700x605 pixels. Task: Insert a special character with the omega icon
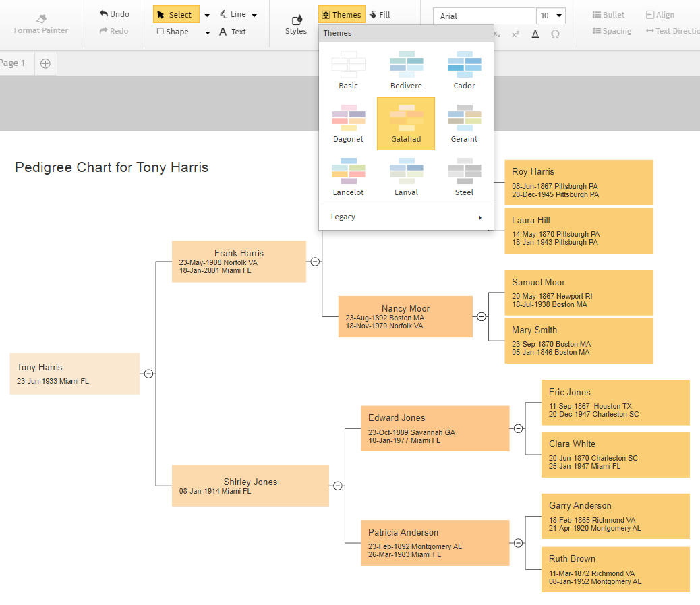(556, 34)
